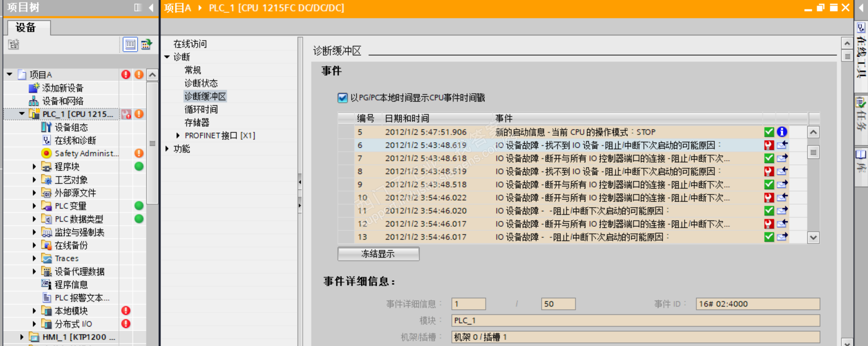
Task: Expand the PLC 变量 folder
Action: 34,206
